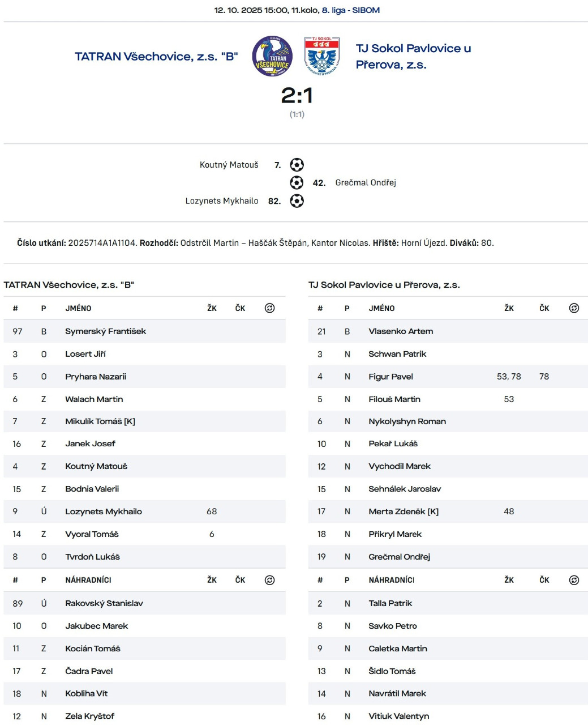Click substitution icon in Všechovice lineup header
The image size is (588, 725).
[270, 308]
